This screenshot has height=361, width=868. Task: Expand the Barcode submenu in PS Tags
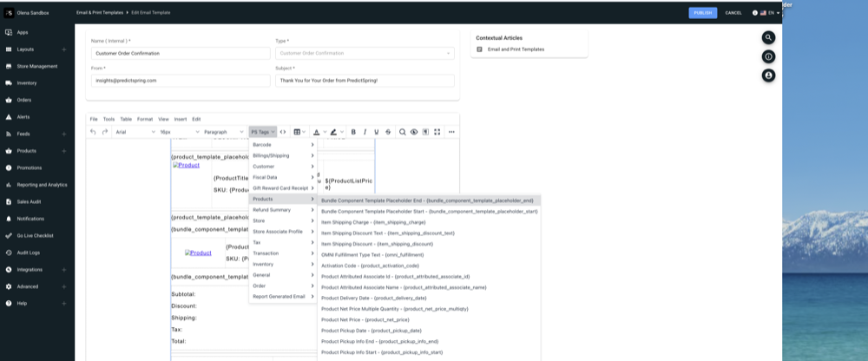[283, 145]
